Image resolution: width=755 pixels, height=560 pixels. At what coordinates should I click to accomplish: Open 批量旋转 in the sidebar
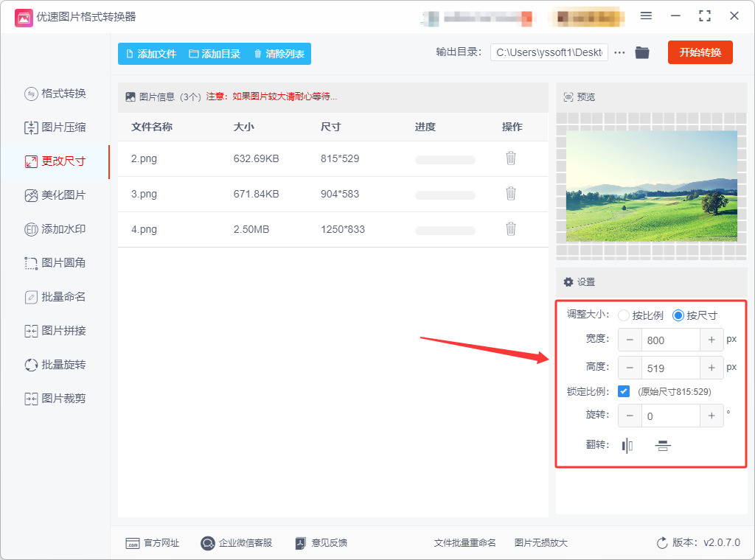(x=55, y=365)
